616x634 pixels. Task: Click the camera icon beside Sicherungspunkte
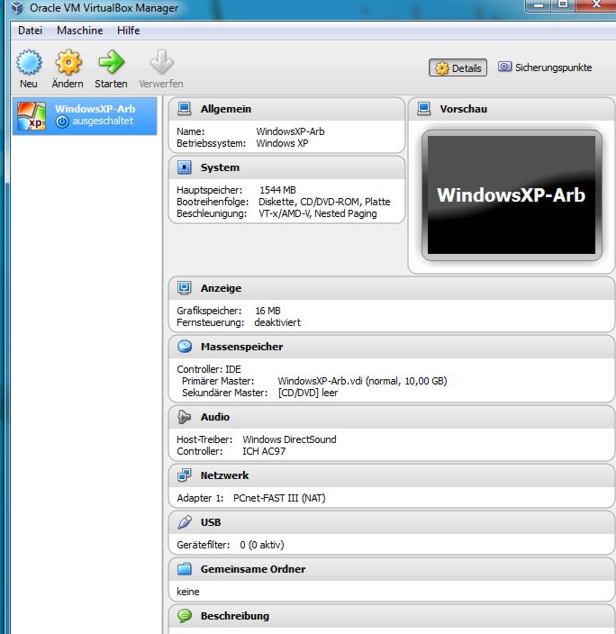point(505,67)
